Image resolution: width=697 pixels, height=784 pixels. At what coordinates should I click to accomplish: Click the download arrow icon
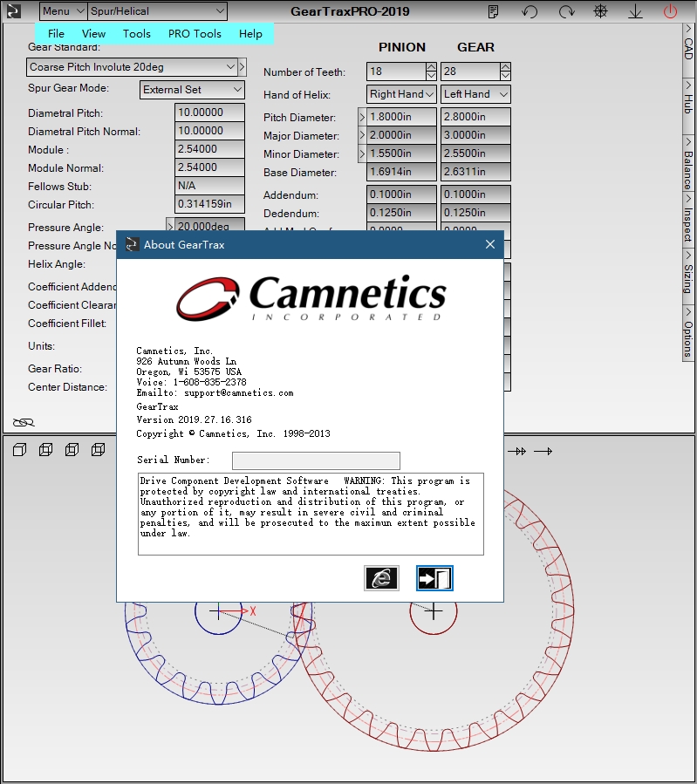click(635, 11)
